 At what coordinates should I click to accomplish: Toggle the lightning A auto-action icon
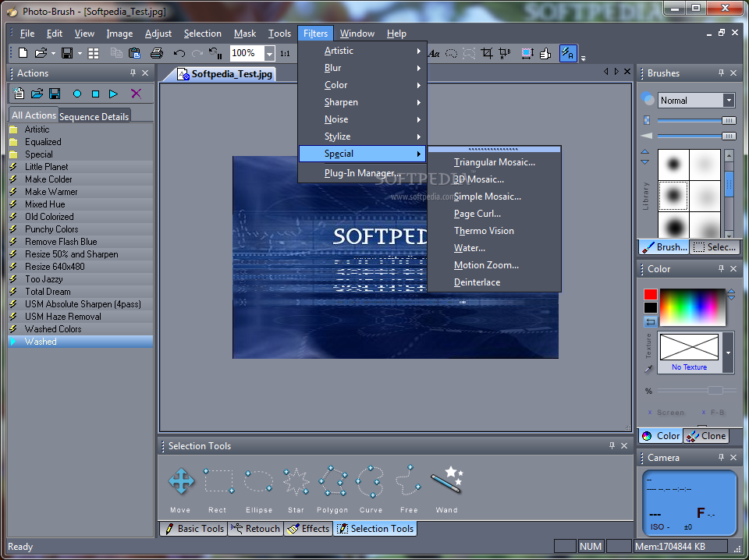pos(568,53)
